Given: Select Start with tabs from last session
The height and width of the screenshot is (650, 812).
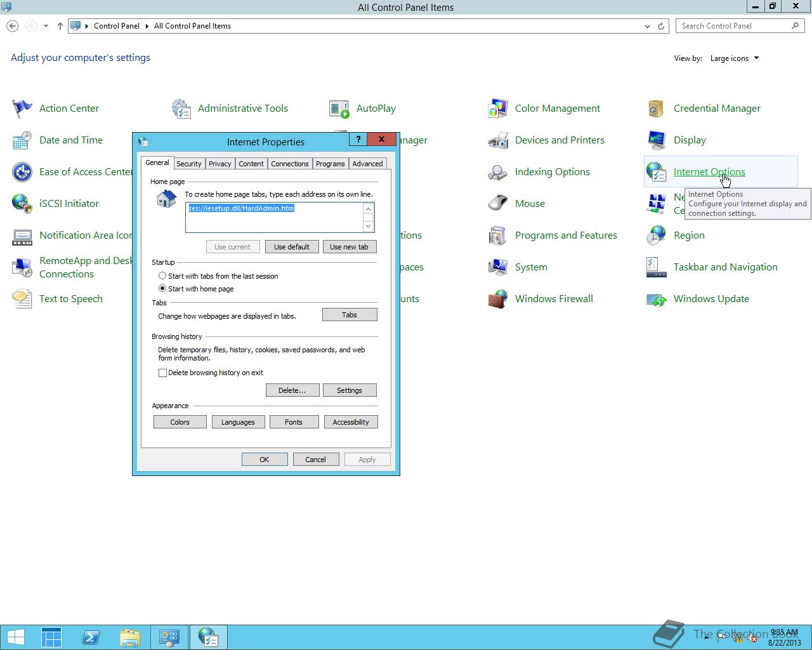Looking at the screenshot, I should point(162,276).
